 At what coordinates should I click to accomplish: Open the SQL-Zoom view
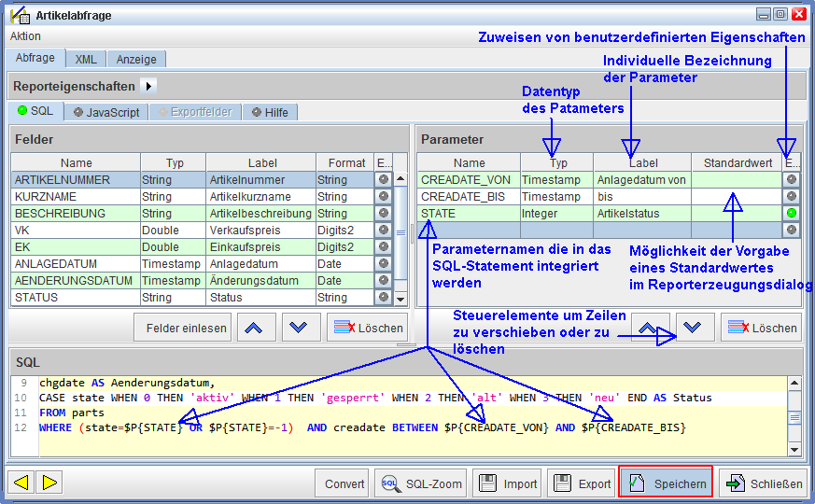click(420, 483)
